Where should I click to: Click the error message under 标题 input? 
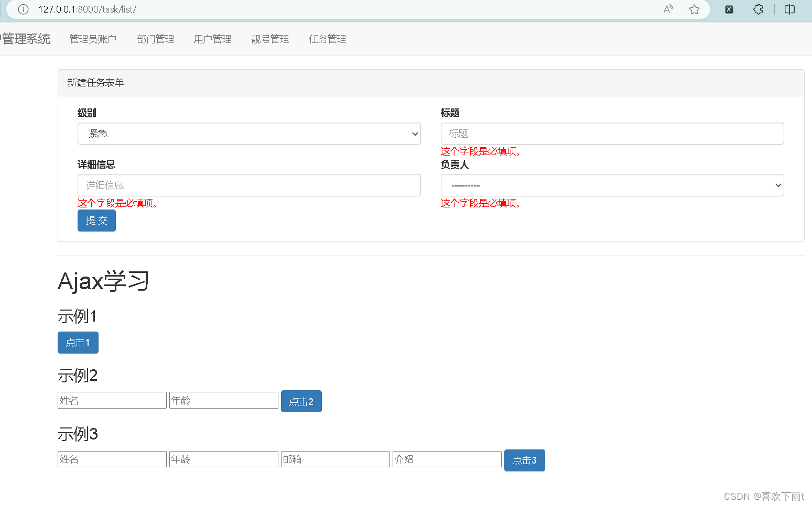[x=481, y=151]
